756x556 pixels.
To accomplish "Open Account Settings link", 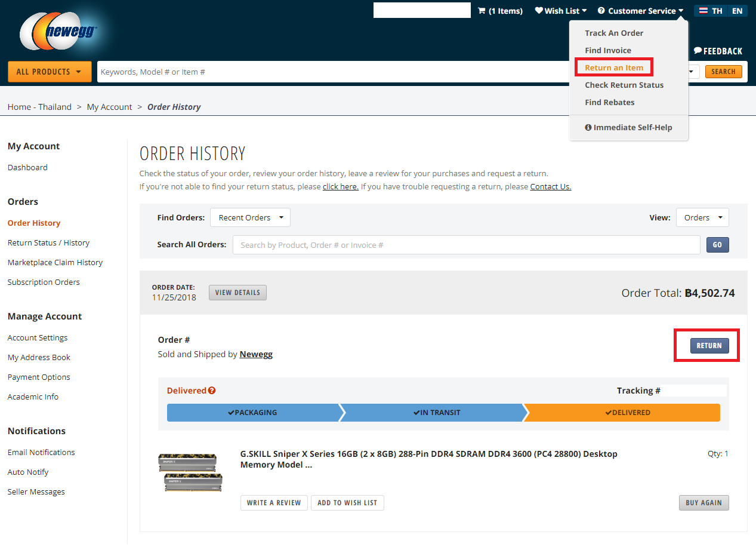I will coord(38,337).
